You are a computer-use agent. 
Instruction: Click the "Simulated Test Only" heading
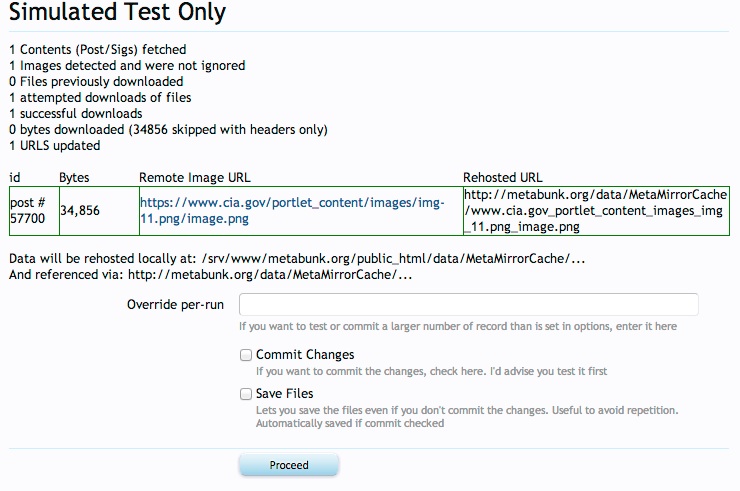[118, 14]
